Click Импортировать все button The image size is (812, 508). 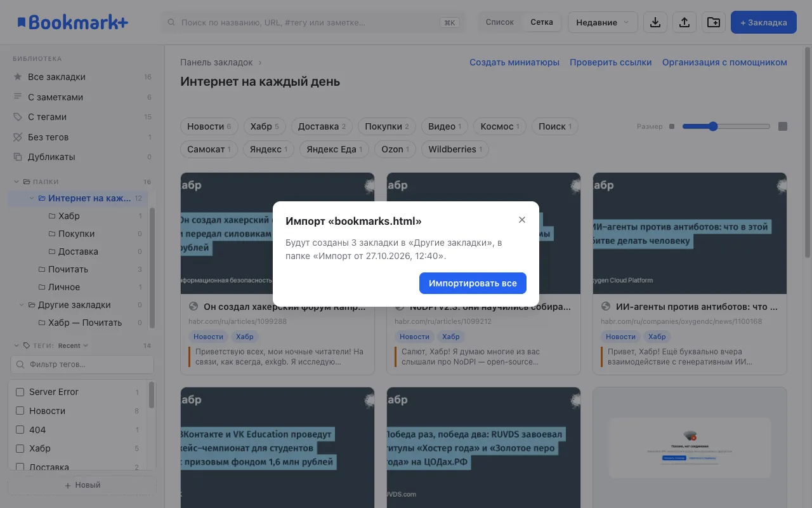click(473, 283)
